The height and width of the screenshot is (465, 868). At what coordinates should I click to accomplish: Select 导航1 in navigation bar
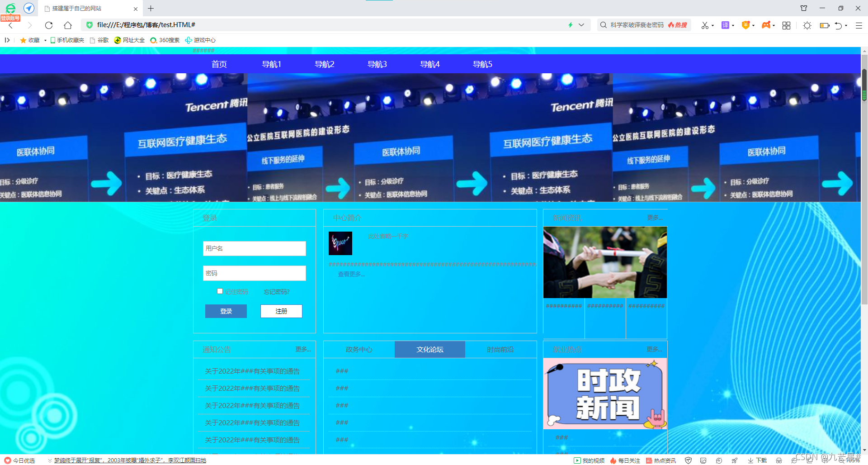pyautogui.click(x=272, y=64)
